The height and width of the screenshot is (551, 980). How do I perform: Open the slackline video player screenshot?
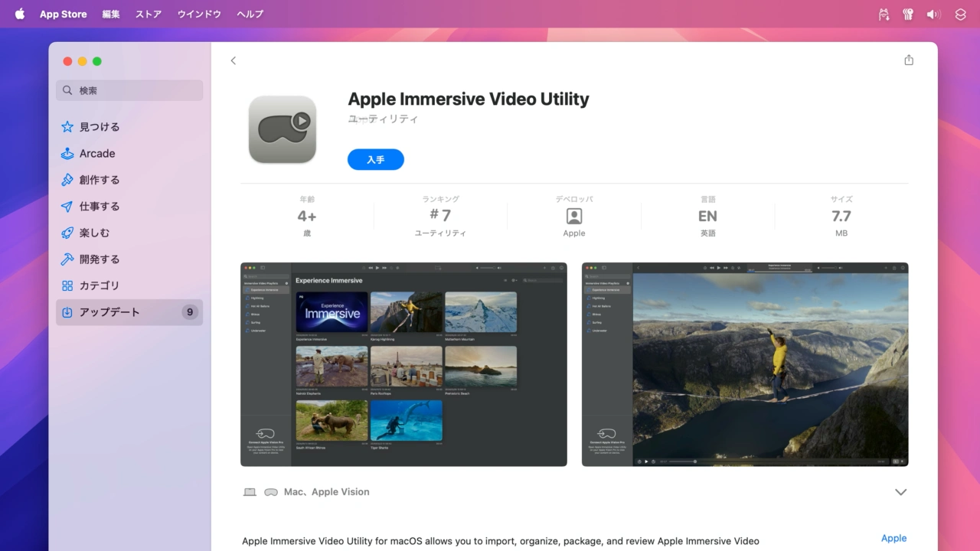[744, 364]
